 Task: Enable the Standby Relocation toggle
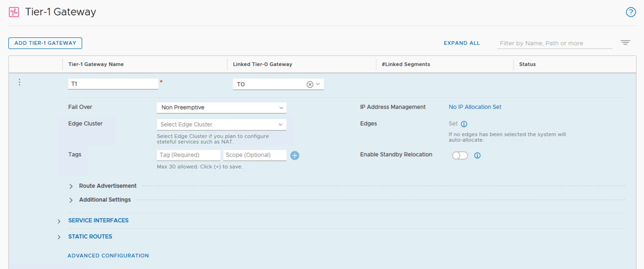(x=460, y=155)
